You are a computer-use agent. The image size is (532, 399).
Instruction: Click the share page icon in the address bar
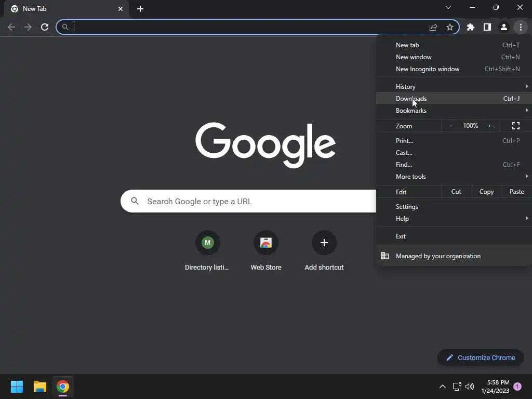tap(433, 27)
